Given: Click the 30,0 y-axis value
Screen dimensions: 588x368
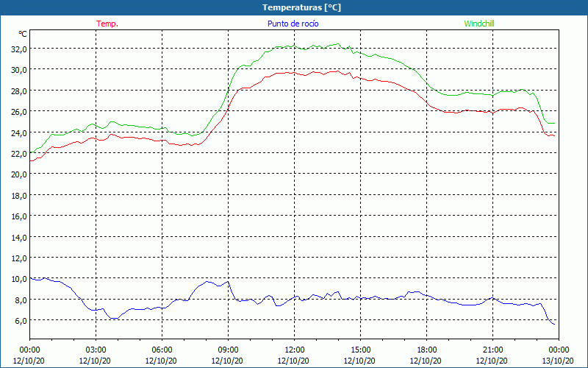Looking at the screenshot, I should click(x=19, y=69).
